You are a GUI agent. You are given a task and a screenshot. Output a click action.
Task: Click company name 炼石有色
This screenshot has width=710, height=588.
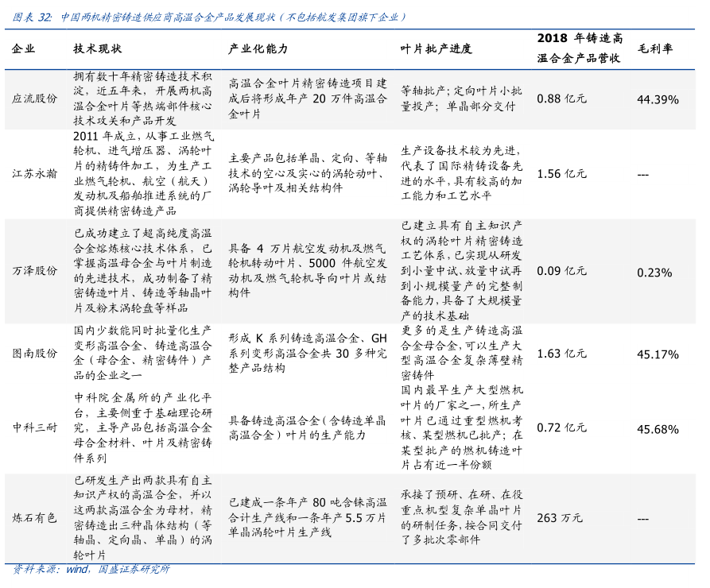point(35,517)
